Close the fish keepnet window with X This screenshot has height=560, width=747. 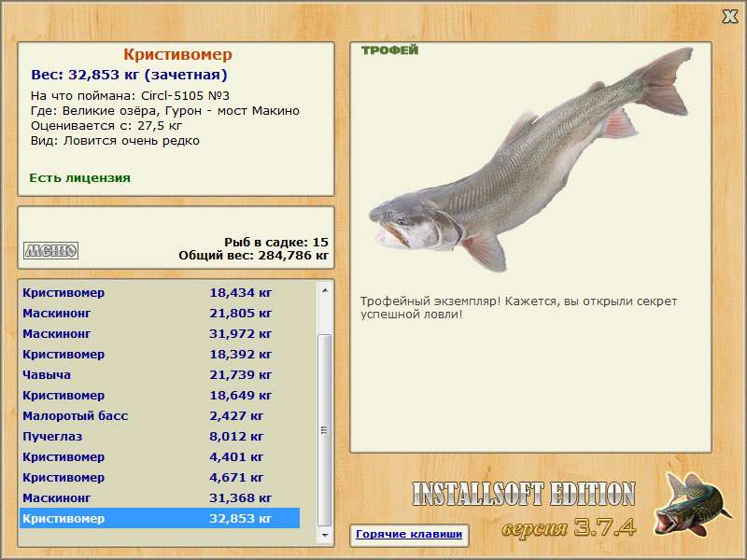pyautogui.click(x=729, y=17)
